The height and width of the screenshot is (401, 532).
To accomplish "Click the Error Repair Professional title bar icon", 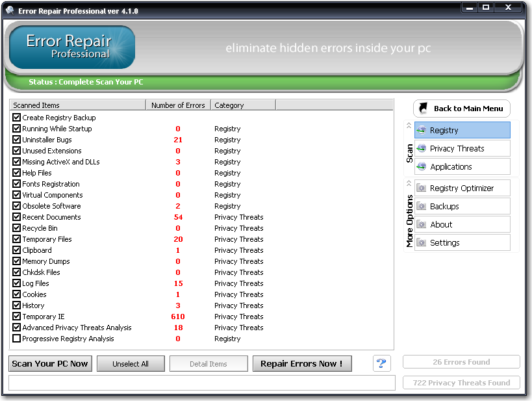I will click(x=9, y=7).
